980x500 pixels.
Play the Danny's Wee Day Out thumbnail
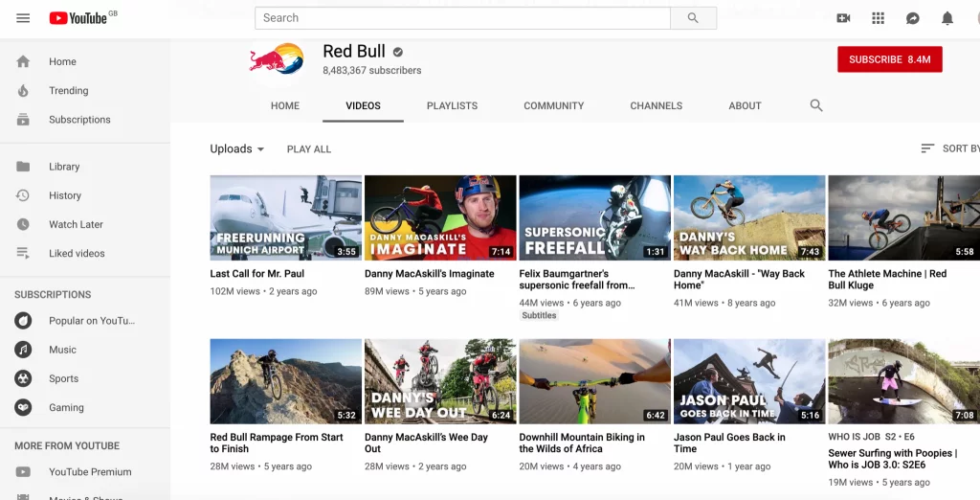coord(440,381)
